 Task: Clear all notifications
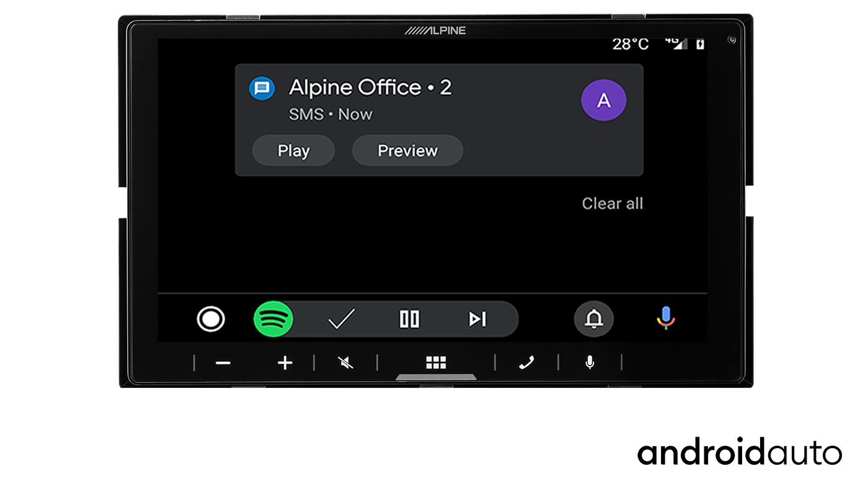[x=613, y=203]
